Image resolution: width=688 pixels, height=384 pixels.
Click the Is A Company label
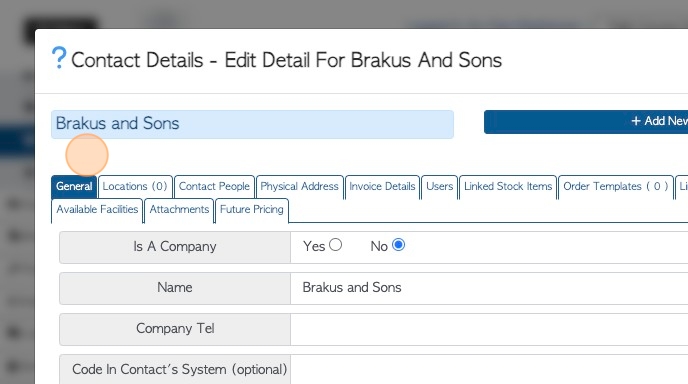point(175,247)
